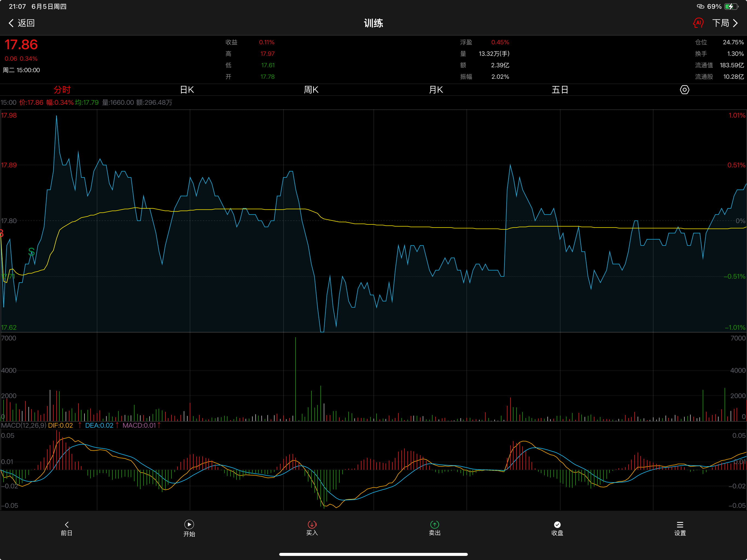The height and width of the screenshot is (560, 747).
Task: Tap the battery status icon
Action: pos(731,6)
